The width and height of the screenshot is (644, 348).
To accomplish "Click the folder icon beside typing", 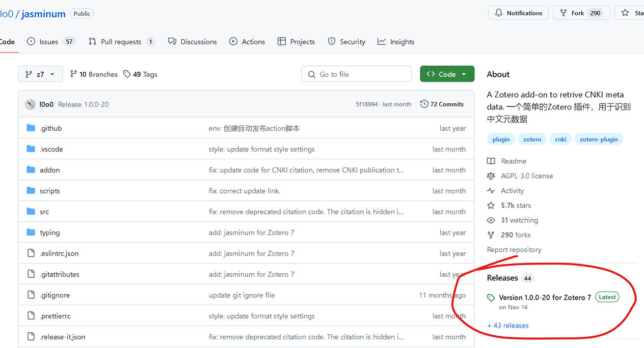I will coord(31,233).
